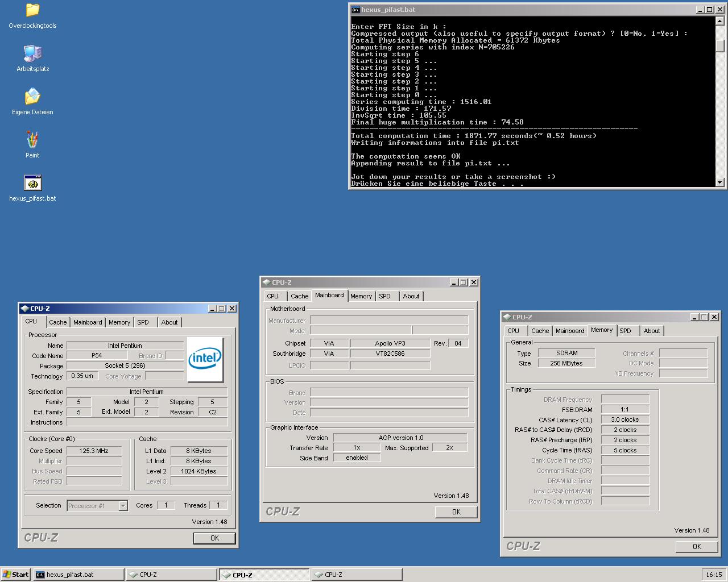Activate the active middle CPU-Z taskbar button
Viewport: 728px width, 582px height.
point(264,575)
